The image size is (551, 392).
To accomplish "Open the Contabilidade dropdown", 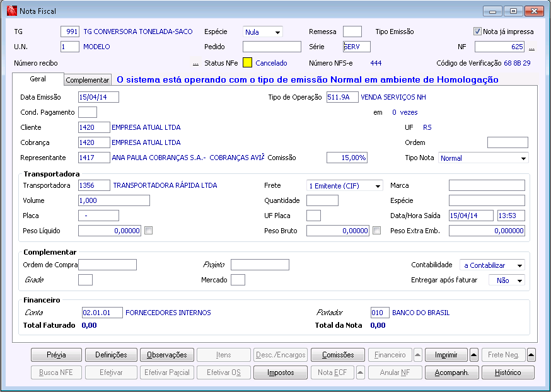I will click(x=492, y=265).
